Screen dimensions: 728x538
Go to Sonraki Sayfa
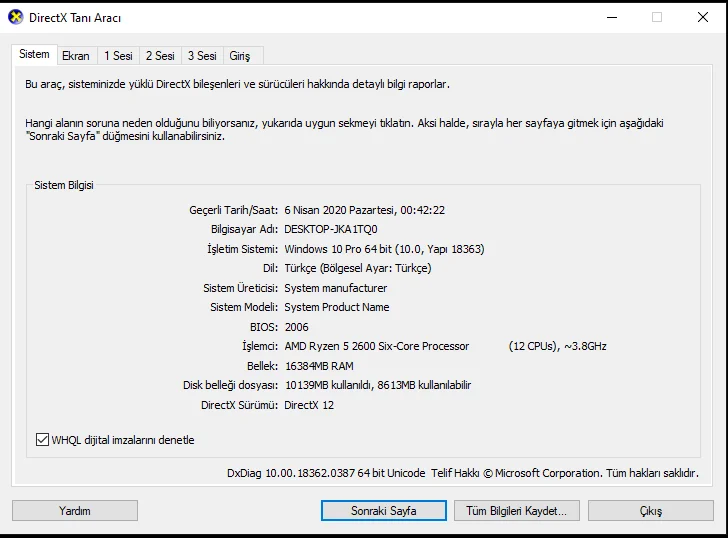tap(384, 511)
